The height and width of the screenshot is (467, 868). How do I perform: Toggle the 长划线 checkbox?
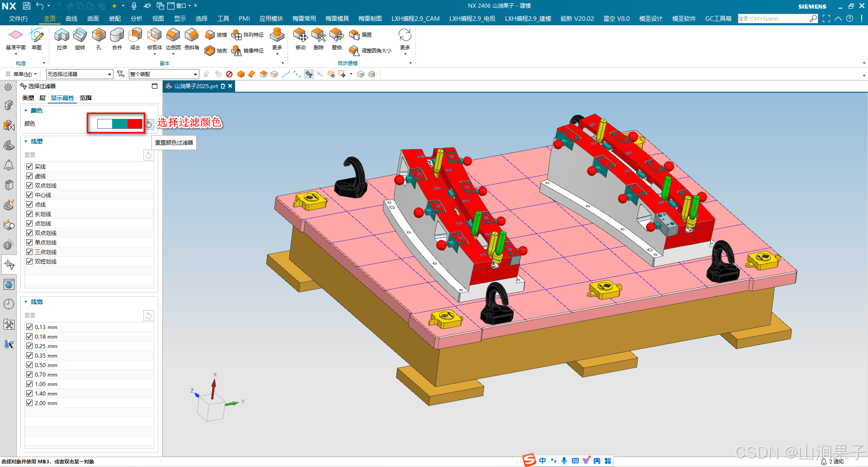click(x=29, y=214)
